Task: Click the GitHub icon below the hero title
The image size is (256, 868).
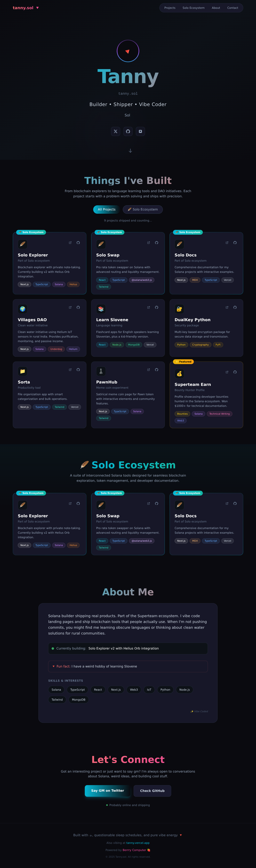Action: tap(128, 131)
